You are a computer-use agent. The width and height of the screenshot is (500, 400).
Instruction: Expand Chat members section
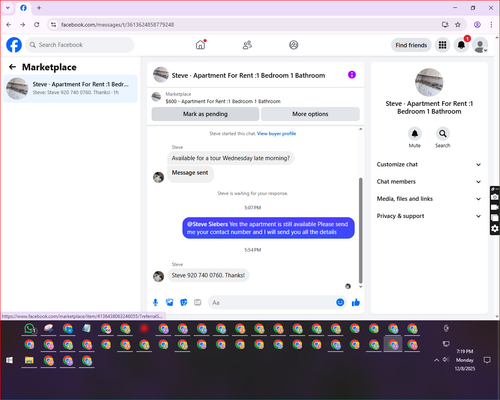429,182
